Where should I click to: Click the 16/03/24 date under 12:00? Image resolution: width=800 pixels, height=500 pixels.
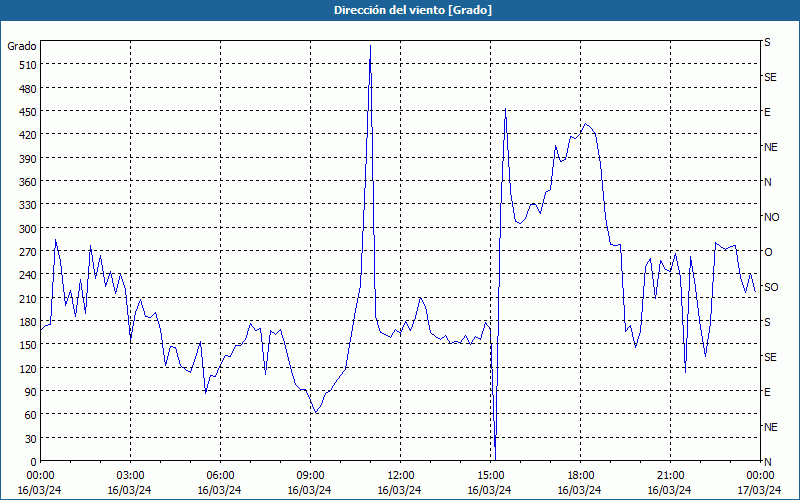pos(399,490)
